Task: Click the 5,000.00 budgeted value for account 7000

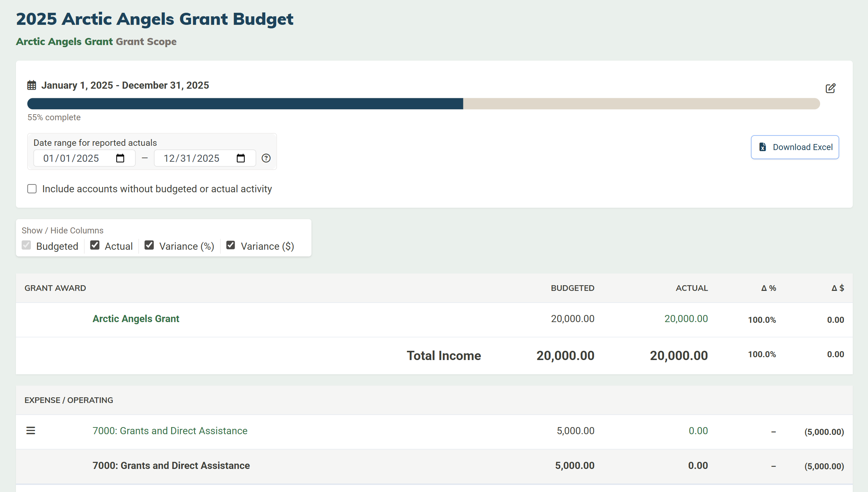Action: click(x=575, y=431)
